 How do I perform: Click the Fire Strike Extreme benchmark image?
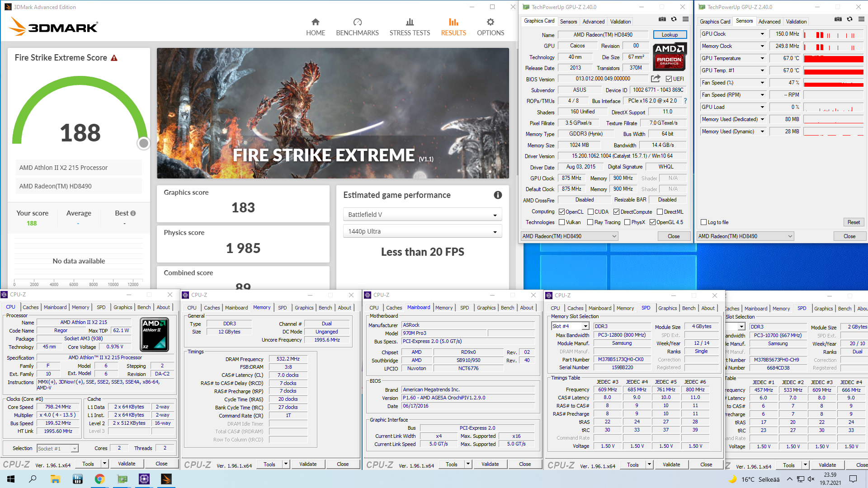coord(333,113)
